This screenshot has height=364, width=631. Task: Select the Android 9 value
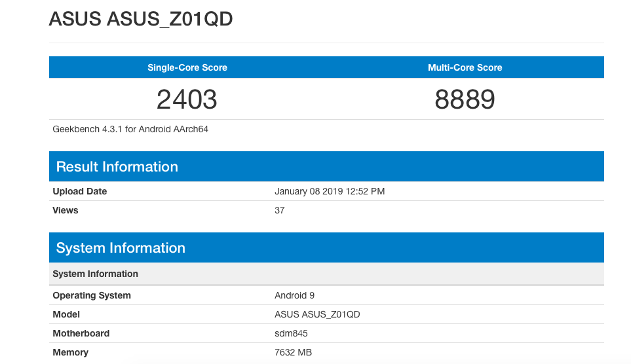pos(294,295)
